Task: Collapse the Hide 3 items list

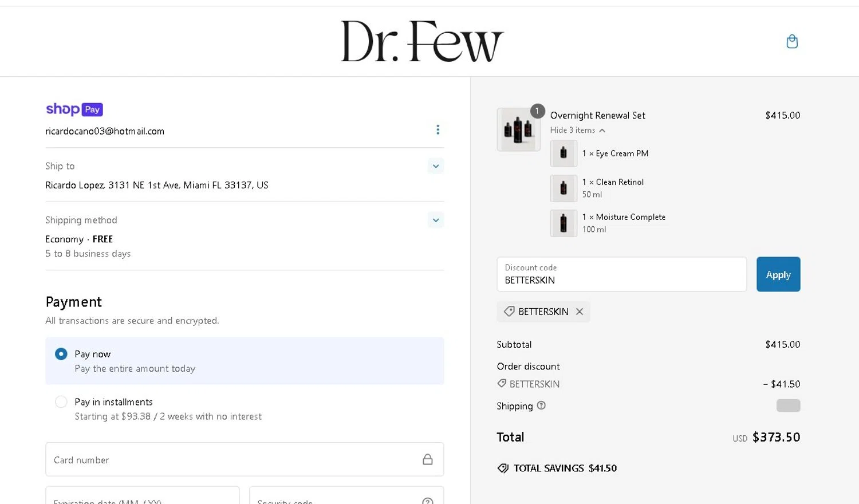Action: 577,130
